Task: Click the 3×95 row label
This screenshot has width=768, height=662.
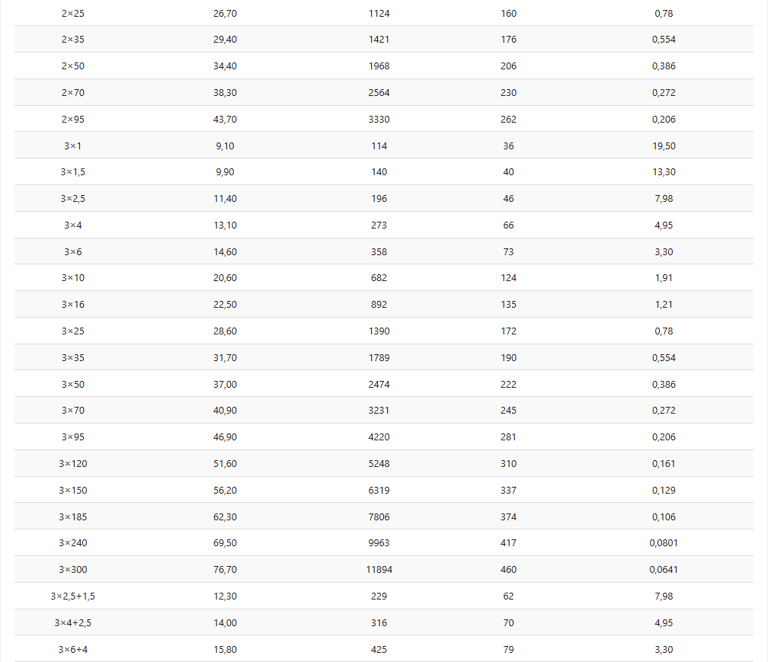Action: [73, 437]
